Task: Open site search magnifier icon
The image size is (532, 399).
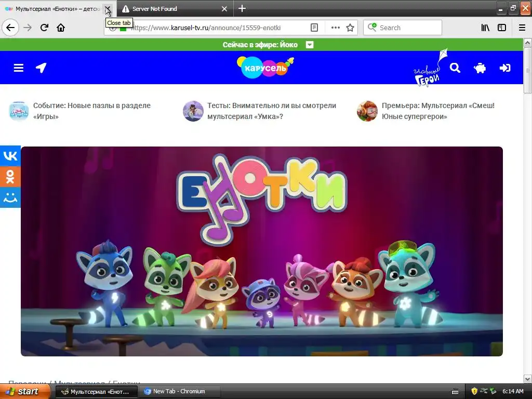Action: click(455, 68)
